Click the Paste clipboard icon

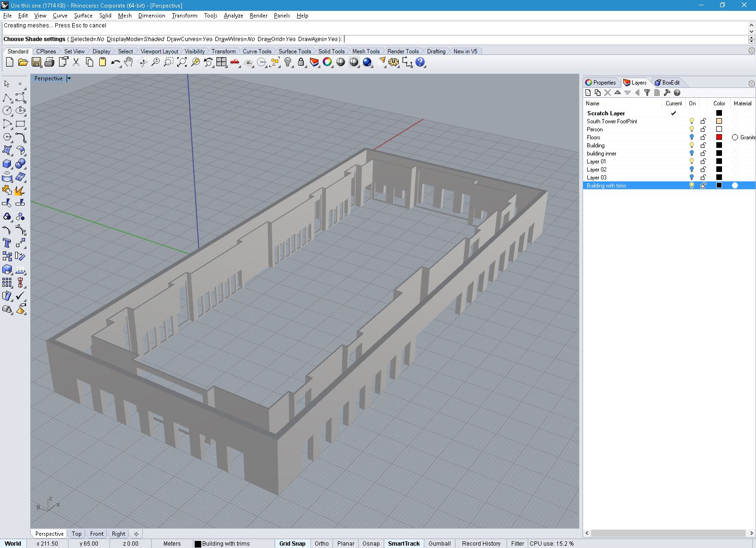[x=102, y=62]
